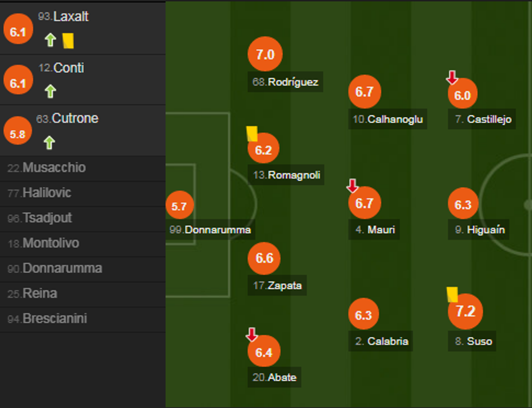Click Laxalt's green substitution arrow
This screenshot has width=532, height=408.
[50, 40]
